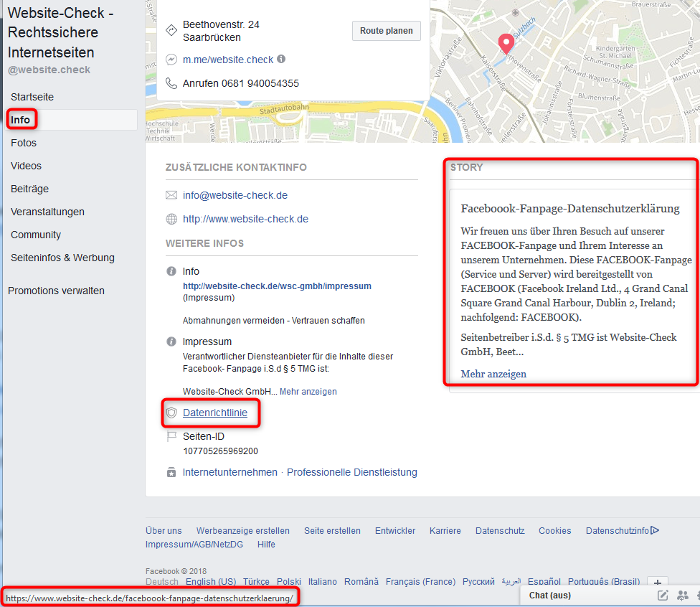The height and width of the screenshot is (607, 700).
Task: Click the info icon beside the Info heading
Action: pyautogui.click(x=171, y=271)
